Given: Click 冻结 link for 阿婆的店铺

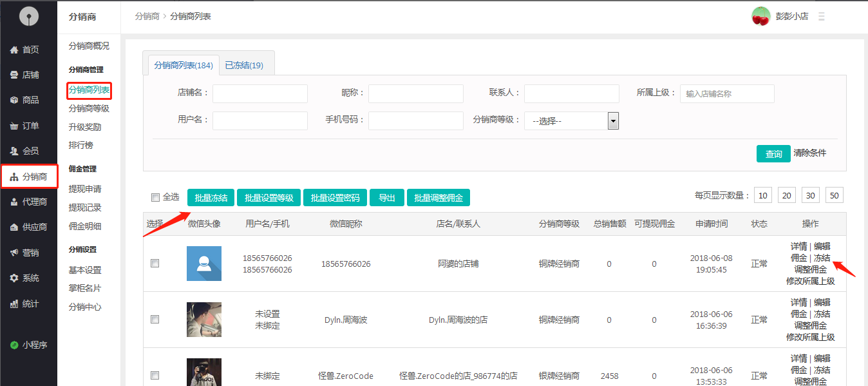Looking at the screenshot, I should click(x=822, y=258).
